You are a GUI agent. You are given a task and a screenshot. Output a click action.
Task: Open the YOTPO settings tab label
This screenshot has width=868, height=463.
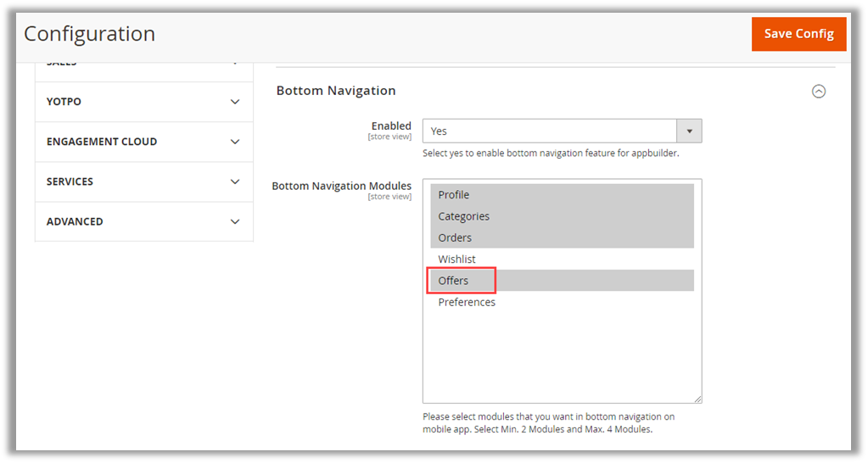click(64, 102)
